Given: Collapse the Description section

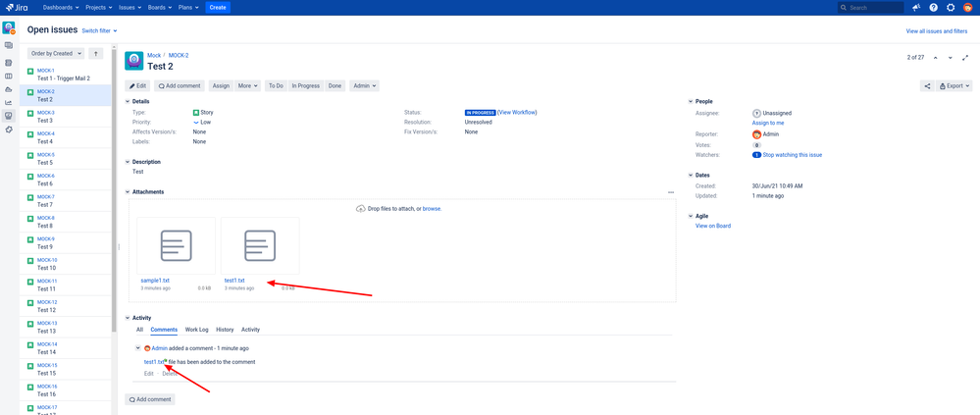Looking at the screenshot, I should pyautogui.click(x=129, y=162).
